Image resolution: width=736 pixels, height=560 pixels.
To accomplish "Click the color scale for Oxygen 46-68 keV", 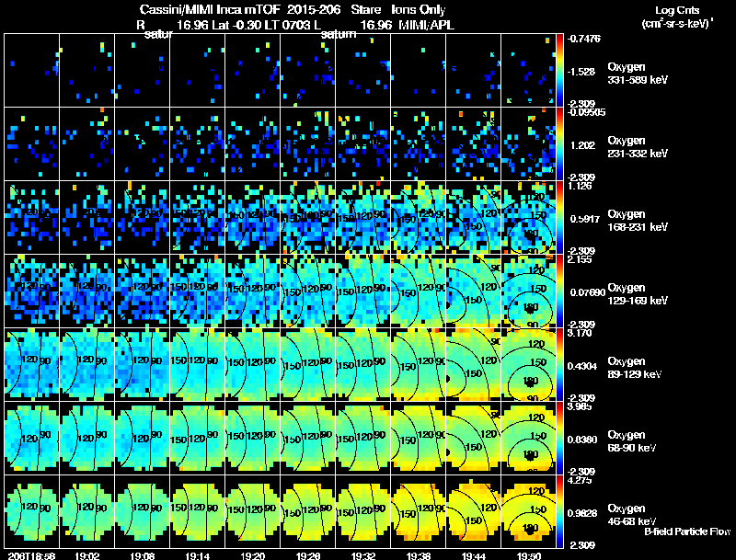I will point(560,512).
